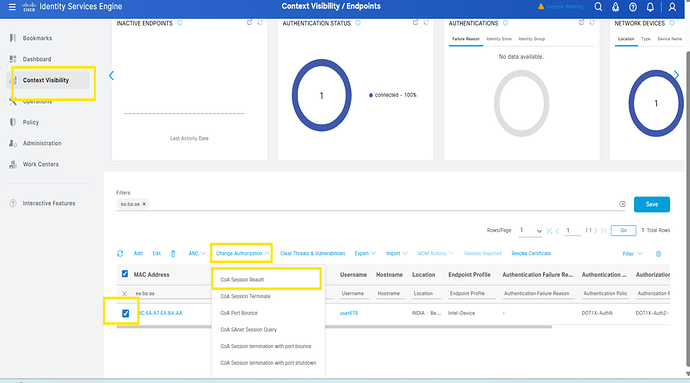
Task: Choose CoA Session Terminate
Action: click(246, 296)
